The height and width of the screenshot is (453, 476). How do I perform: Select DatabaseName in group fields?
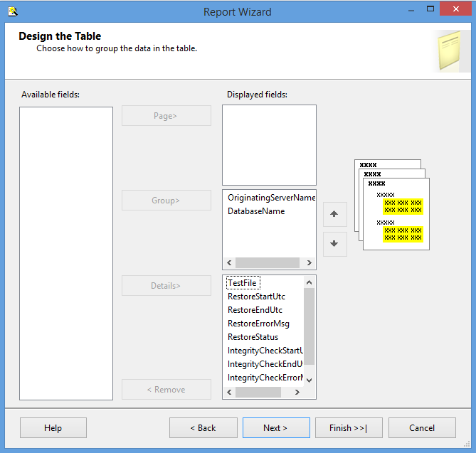pos(256,211)
